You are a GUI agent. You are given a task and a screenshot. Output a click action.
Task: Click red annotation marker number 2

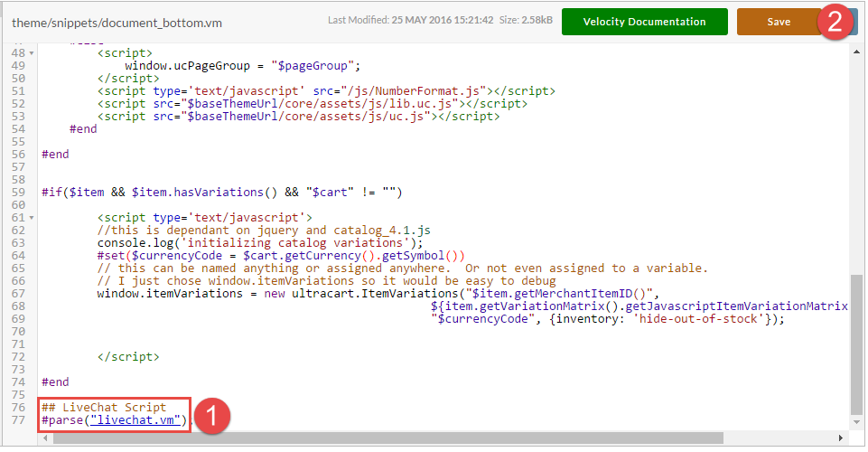[x=835, y=22]
